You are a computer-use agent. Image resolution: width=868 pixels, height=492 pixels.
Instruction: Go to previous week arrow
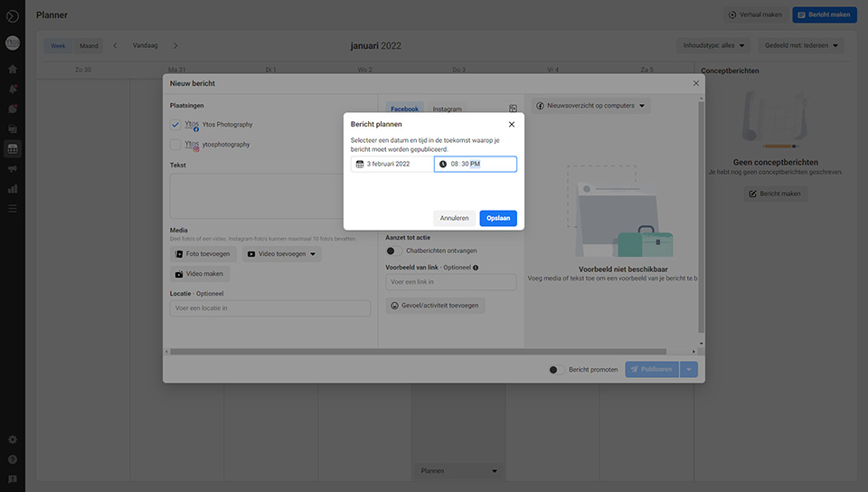point(115,46)
